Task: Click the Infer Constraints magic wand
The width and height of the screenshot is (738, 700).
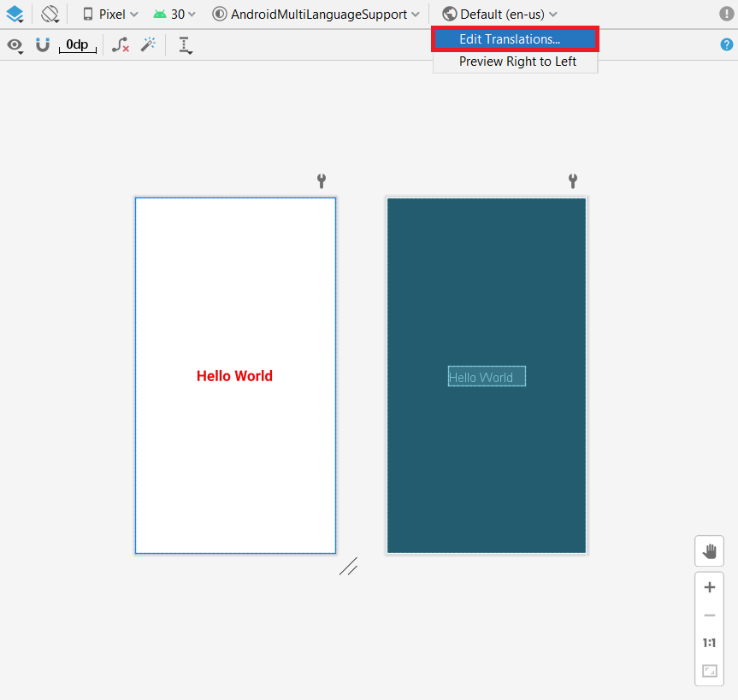Action: click(x=148, y=44)
